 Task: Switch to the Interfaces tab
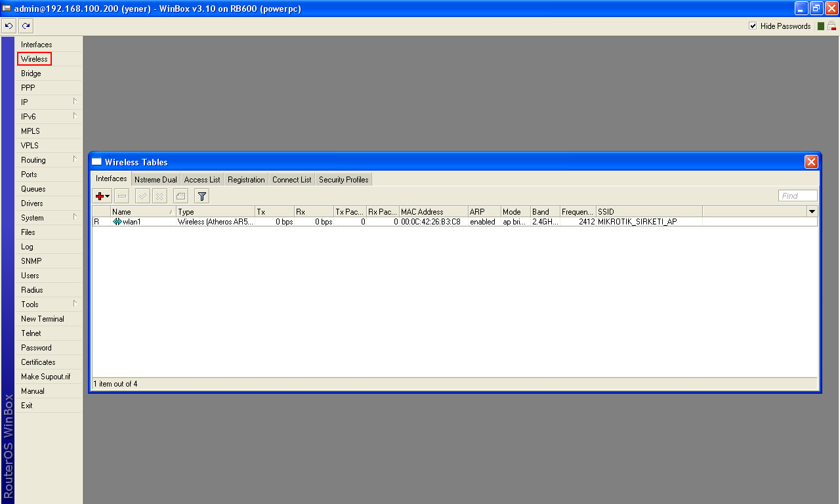(x=111, y=178)
